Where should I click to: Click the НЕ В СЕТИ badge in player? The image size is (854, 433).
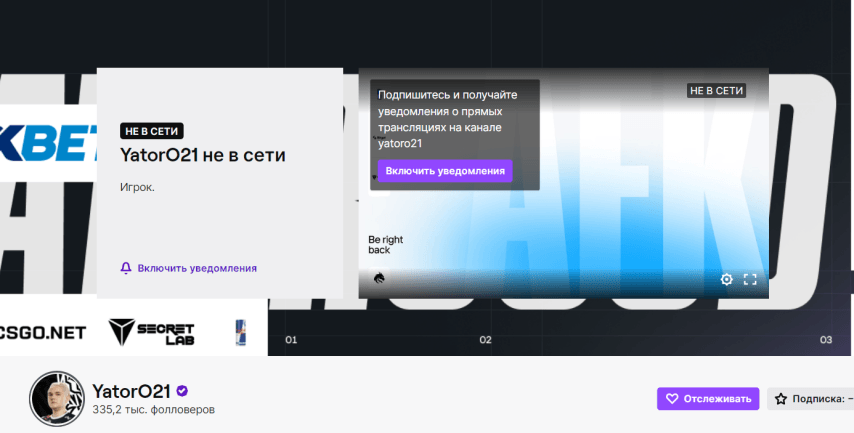tap(716, 91)
